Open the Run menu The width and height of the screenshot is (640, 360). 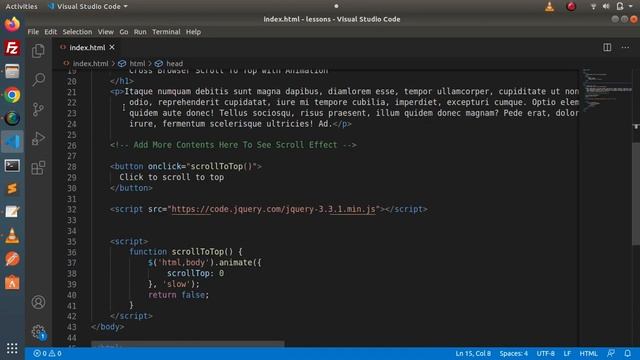tap(140, 32)
